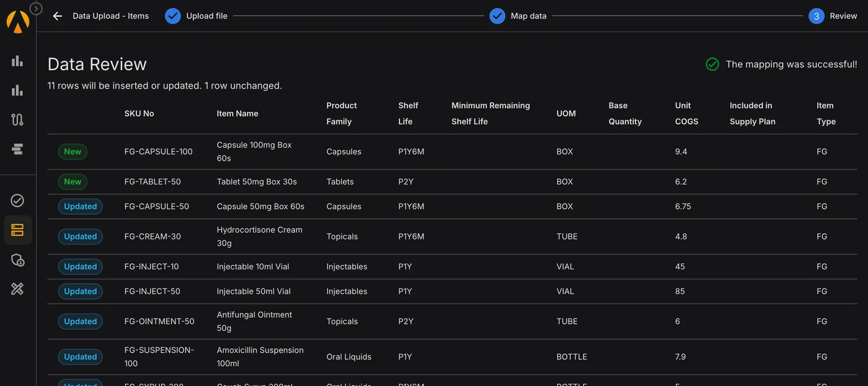
Task: Click the Map data step checkmark
Action: [x=497, y=16]
